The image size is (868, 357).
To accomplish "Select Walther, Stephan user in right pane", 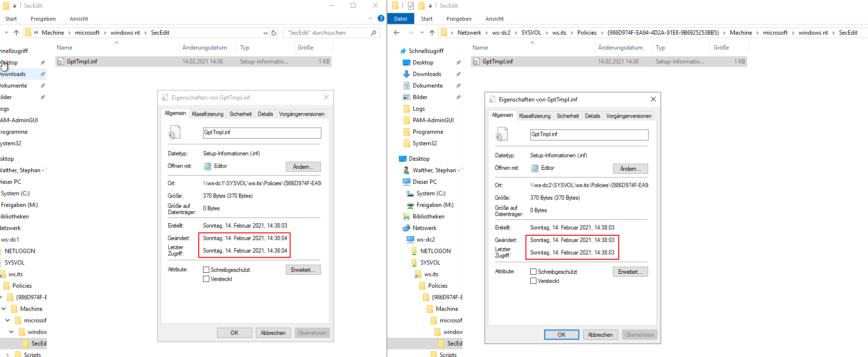I will click(x=436, y=170).
